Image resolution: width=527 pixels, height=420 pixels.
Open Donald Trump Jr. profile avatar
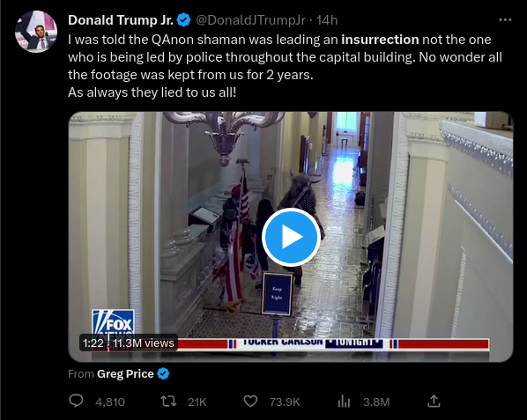(x=36, y=32)
